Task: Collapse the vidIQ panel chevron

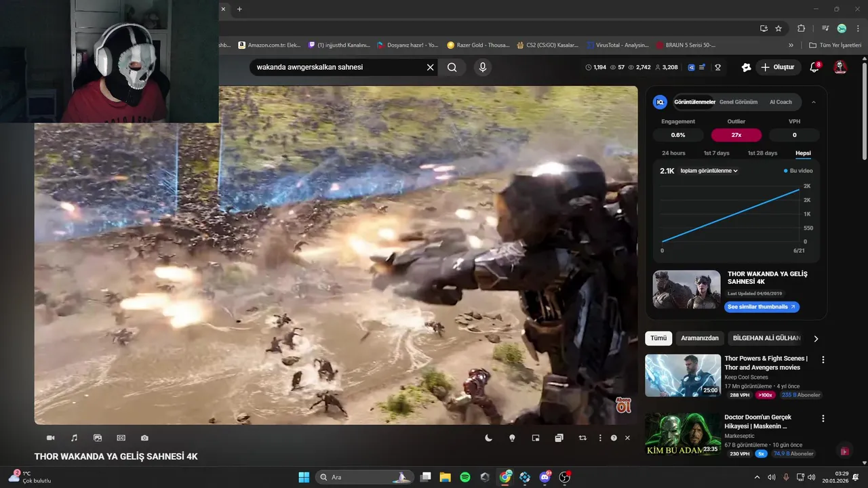Action: 814,102
